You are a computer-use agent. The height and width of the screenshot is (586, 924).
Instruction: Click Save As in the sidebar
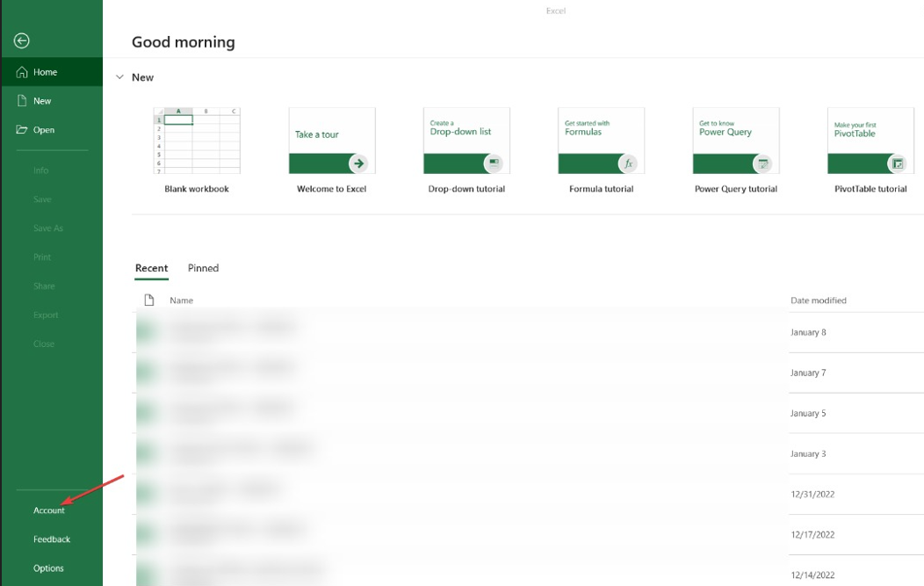48,228
